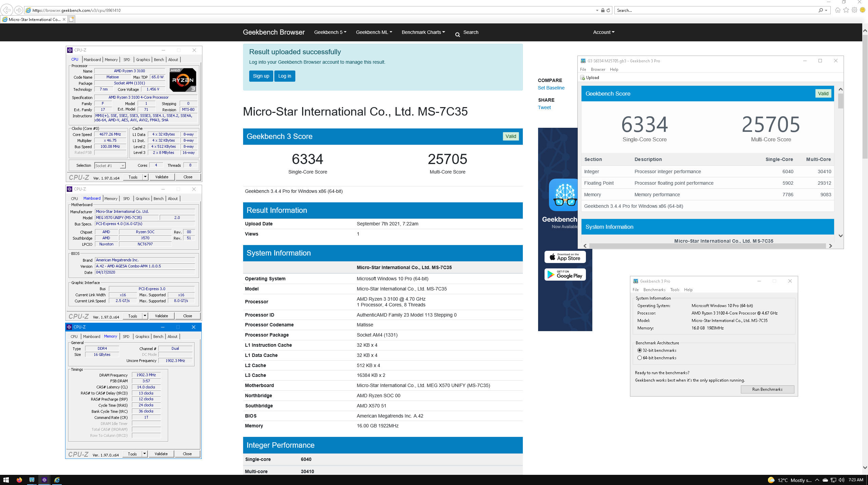
Task: Switch to SPD tab in top CPU-Z window
Action: click(x=126, y=60)
